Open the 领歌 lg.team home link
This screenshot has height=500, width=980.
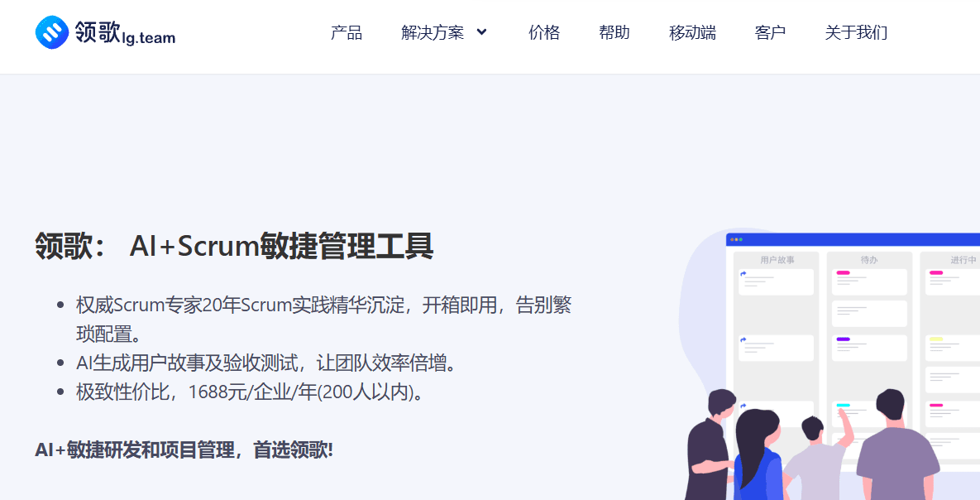tap(105, 32)
